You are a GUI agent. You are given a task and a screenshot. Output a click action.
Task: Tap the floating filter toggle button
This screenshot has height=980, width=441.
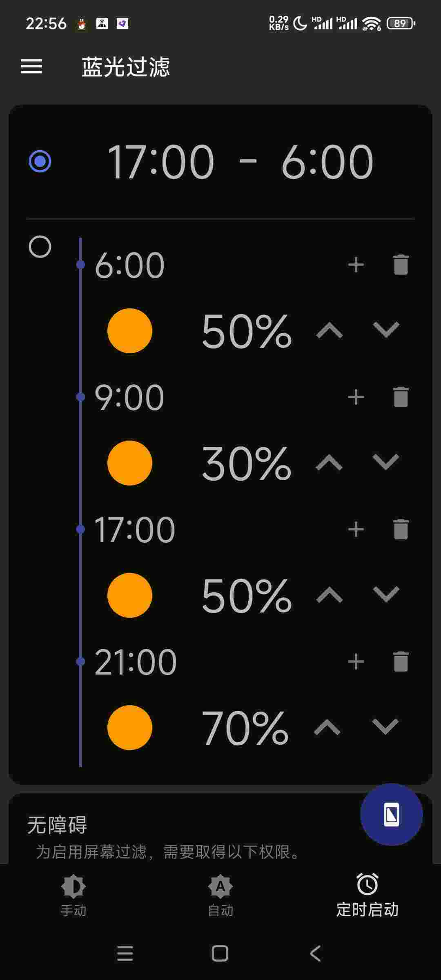391,815
